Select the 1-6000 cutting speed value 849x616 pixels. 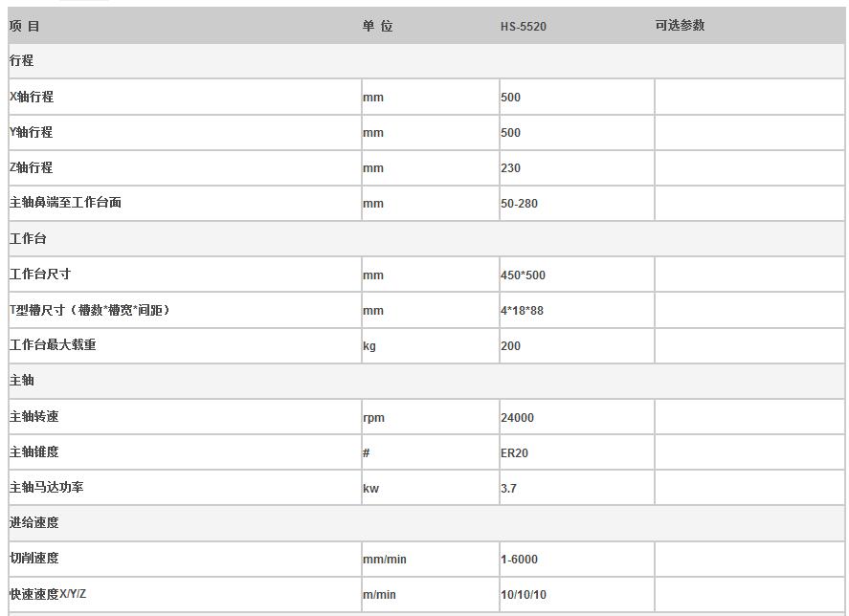point(519,560)
